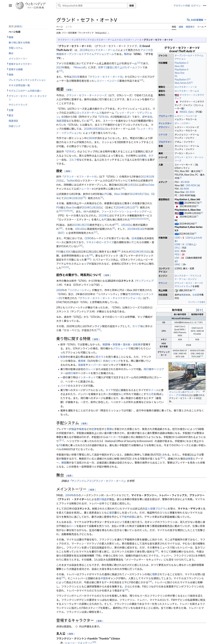Open the 83の言語版 language dropdown
The image size is (215, 644).
coord(196,20)
